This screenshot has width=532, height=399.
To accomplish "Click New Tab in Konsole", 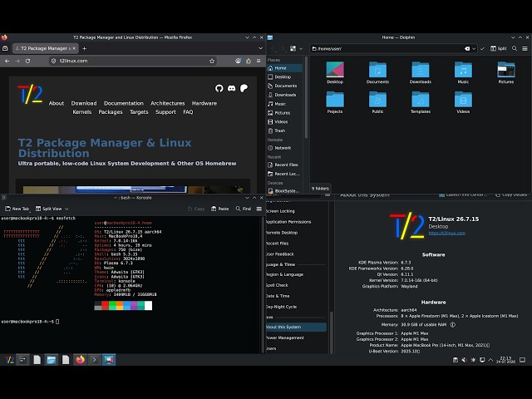I will [x=17, y=209].
